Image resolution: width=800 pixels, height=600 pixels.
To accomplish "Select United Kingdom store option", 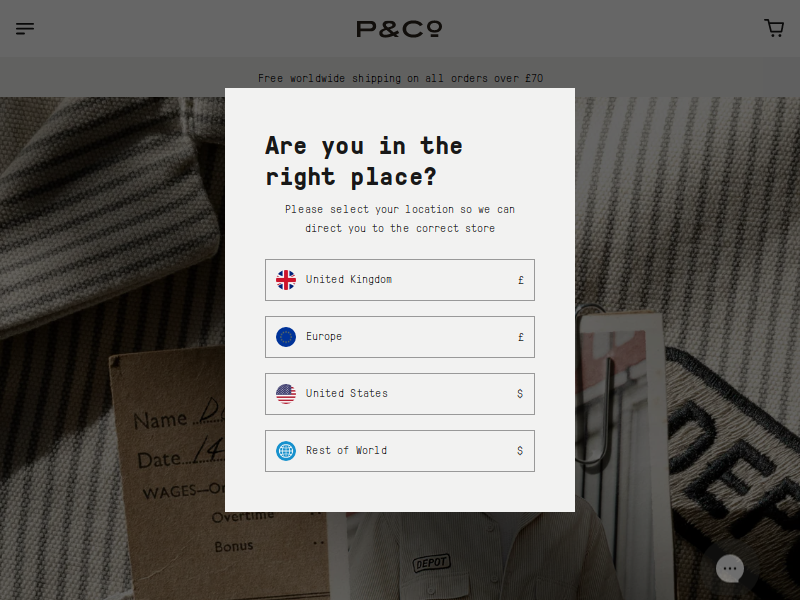I will 399,280.
